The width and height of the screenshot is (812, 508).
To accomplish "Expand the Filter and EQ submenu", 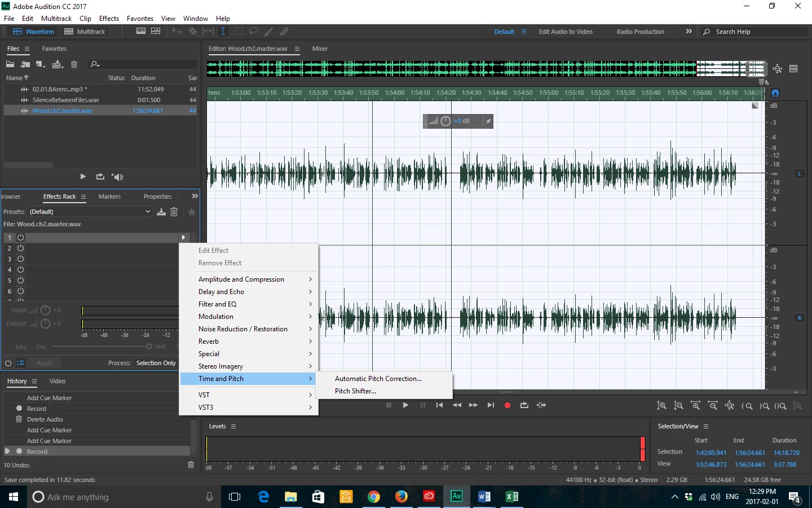I will coord(249,304).
